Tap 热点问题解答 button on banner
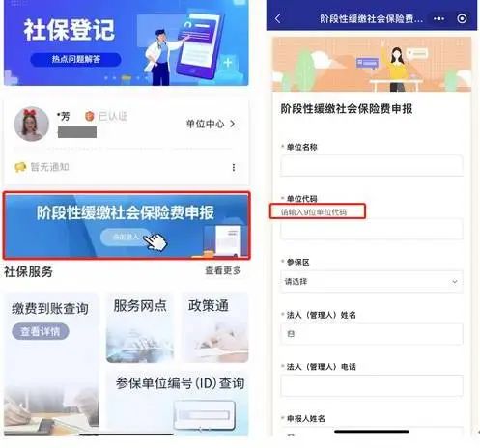480x448 pixels. 75,59
